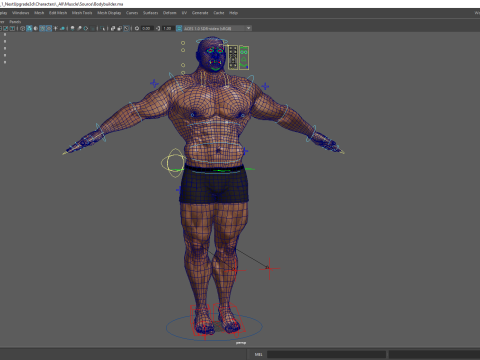Toggle X-ray joints display
This screenshot has height=360, width=480.
click(x=126, y=28)
